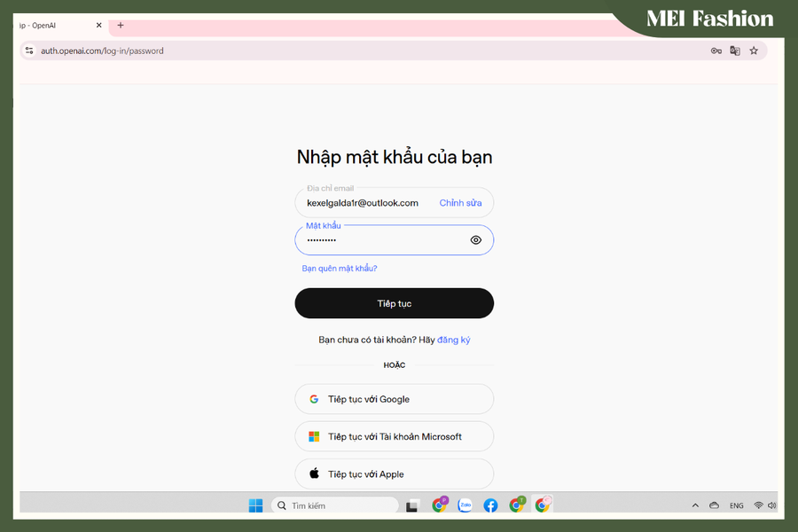Click the translate page icon
The image size is (798, 532).
pyautogui.click(x=735, y=51)
